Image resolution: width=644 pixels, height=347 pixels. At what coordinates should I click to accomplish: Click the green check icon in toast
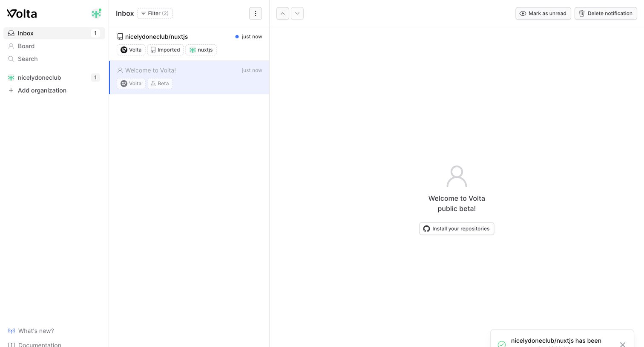pyautogui.click(x=502, y=344)
